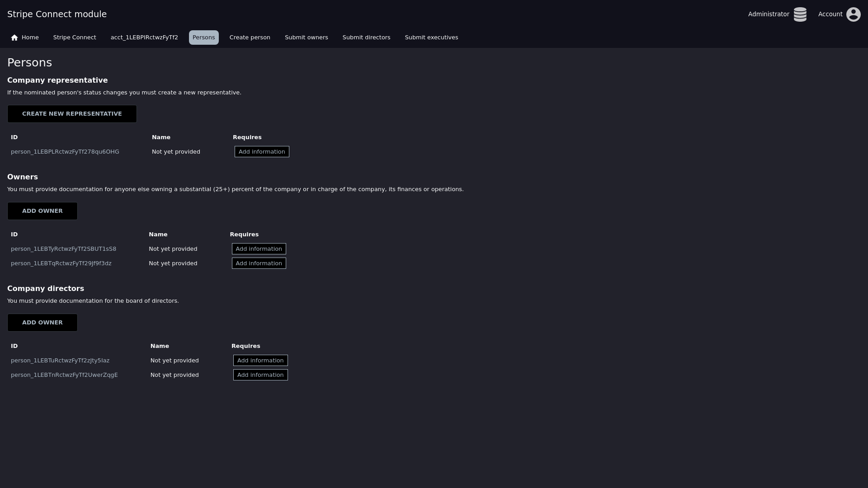Open Submit executives tab
Screen dimensions: 868x488
tap(431, 38)
